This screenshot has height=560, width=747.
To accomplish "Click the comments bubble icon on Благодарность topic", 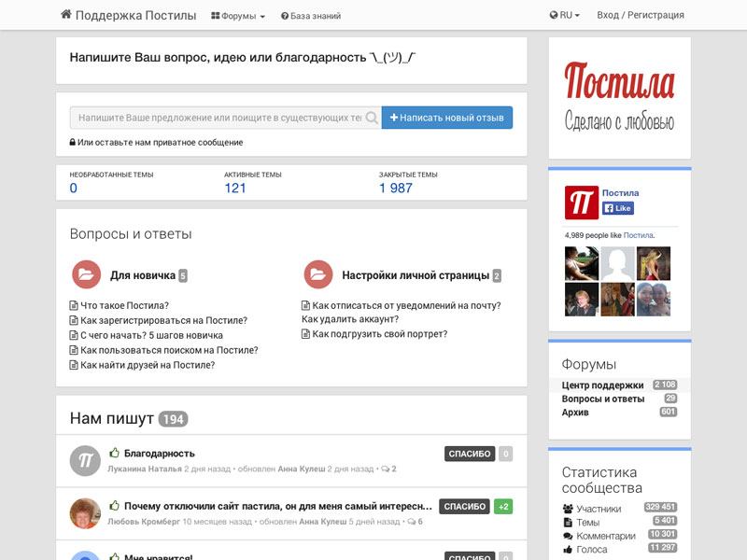I will pyautogui.click(x=385, y=469).
